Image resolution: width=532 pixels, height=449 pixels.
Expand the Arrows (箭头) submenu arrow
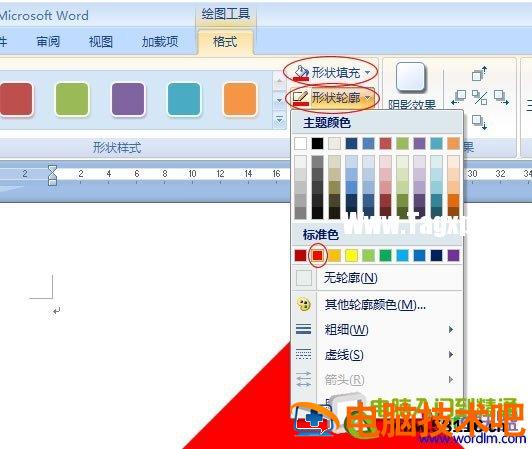point(451,379)
